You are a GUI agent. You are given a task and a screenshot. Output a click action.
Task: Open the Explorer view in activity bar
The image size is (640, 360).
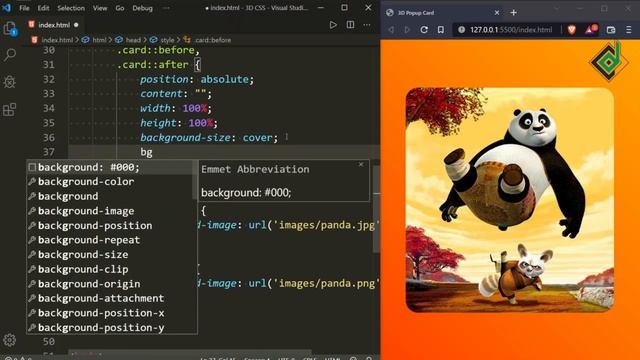10,29
